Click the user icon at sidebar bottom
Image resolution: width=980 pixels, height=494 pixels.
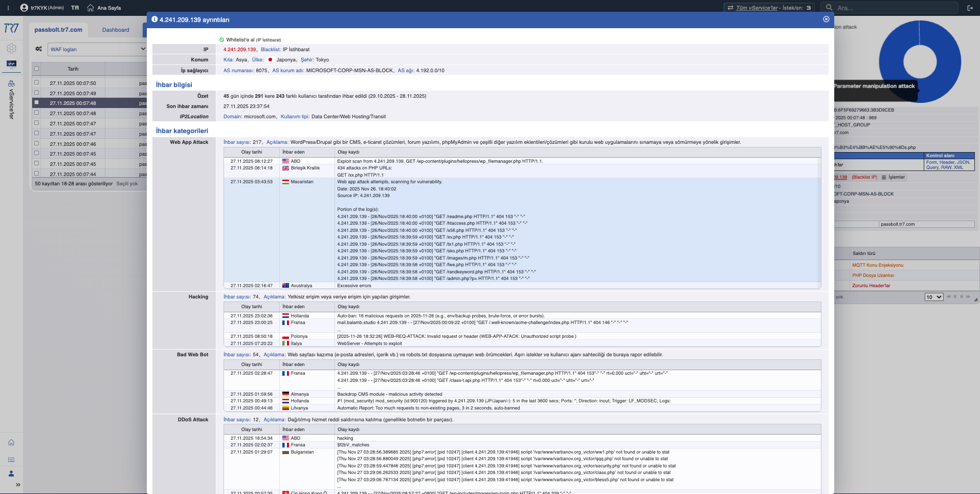pos(11,474)
